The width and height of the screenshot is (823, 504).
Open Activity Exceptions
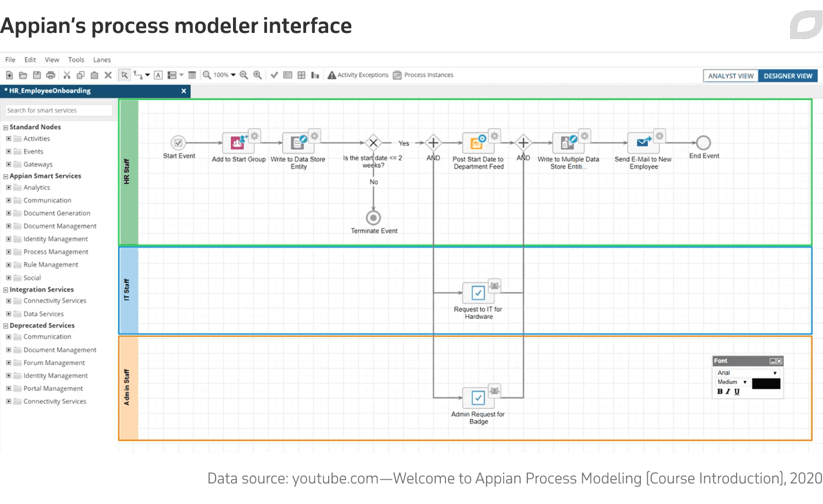click(358, 75)
